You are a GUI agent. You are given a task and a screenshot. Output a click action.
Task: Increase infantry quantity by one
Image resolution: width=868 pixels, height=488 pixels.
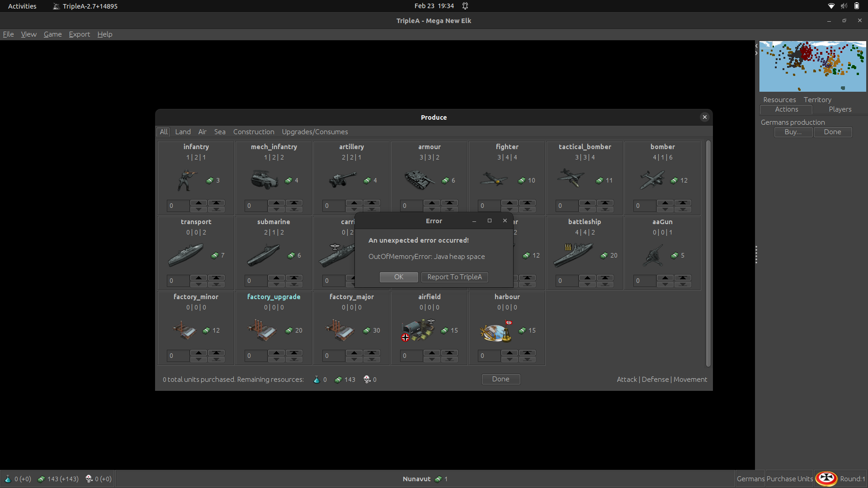(198, 203)
